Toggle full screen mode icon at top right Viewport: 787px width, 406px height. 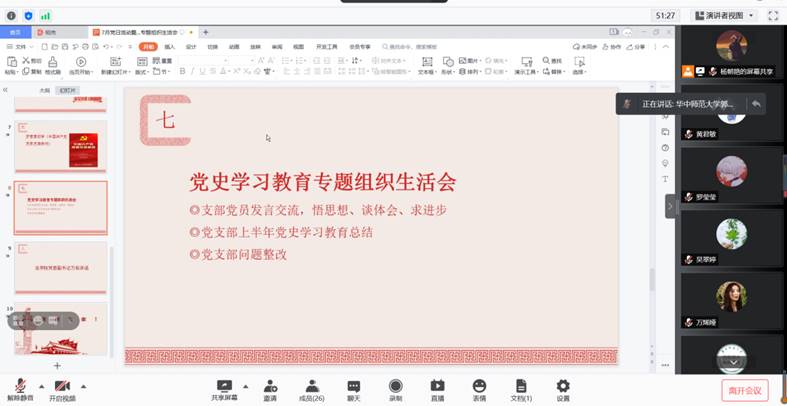coord(773,16)
